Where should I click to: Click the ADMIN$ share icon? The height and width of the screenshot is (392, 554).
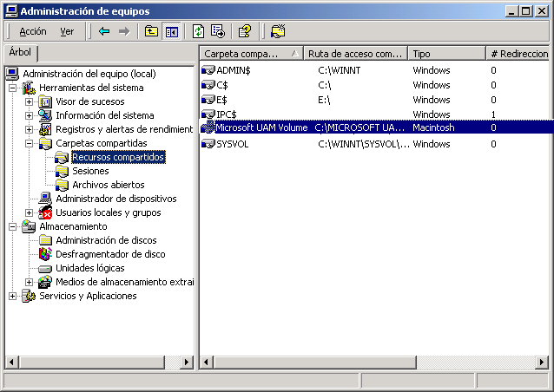point(208,70)
